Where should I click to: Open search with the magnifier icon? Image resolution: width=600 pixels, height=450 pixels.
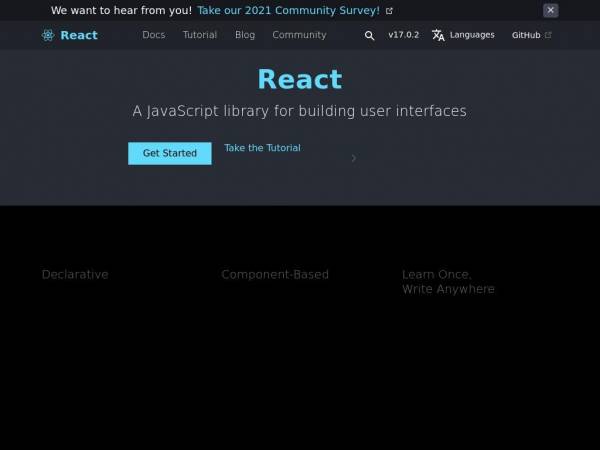[369, 35]
